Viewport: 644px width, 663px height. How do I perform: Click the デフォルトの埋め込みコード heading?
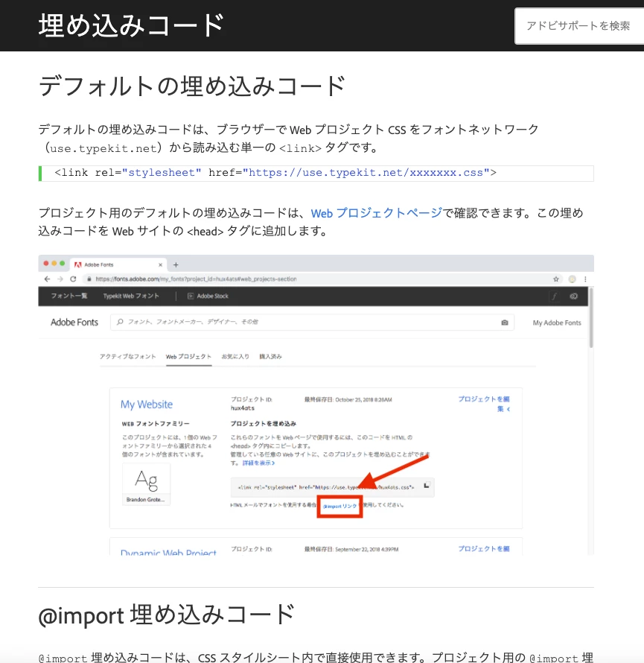coord(192,86)
